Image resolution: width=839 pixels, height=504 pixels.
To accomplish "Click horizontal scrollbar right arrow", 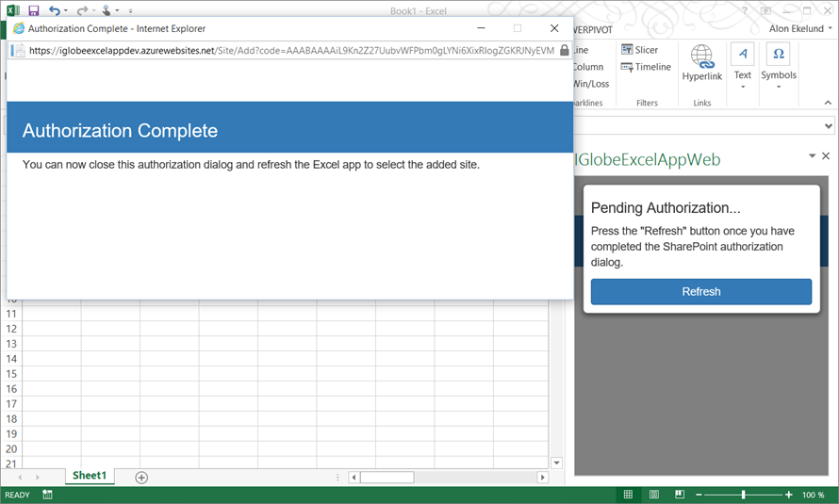I will tap(543, 478).
